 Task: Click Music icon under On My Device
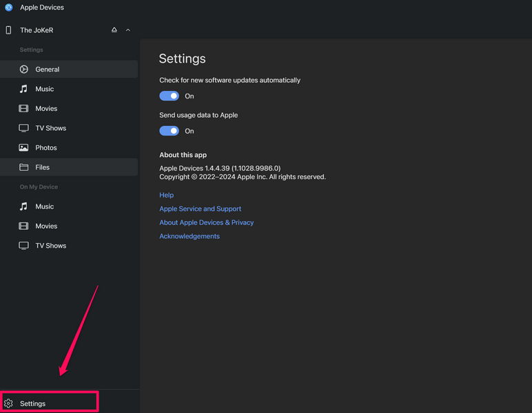pyautogui.click(x=23, y=206)
